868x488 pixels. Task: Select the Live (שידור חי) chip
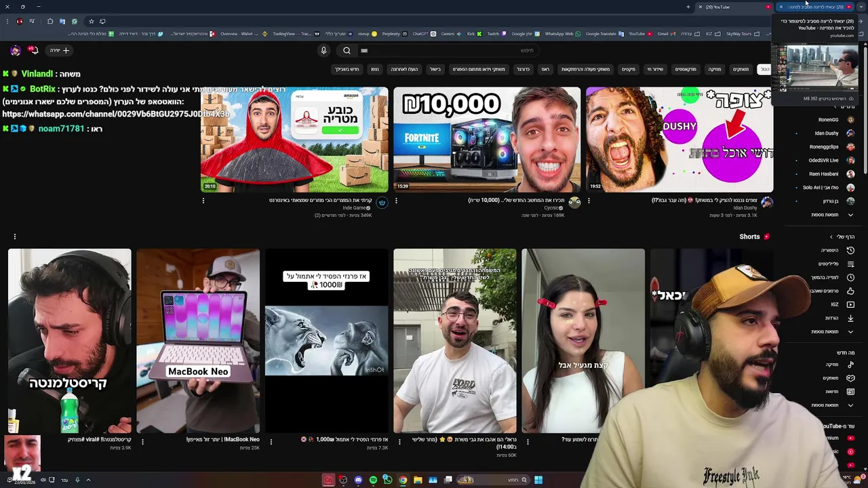click(655, 69)
